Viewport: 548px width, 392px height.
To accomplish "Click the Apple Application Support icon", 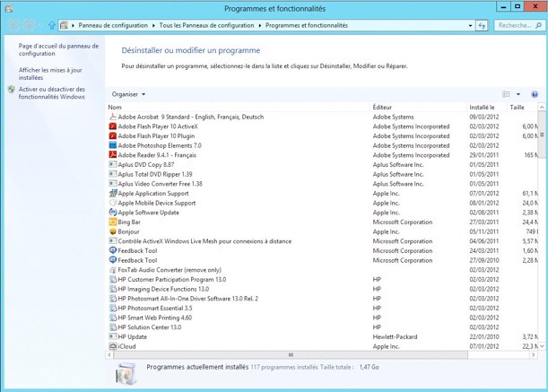I will tap(113, 194).
